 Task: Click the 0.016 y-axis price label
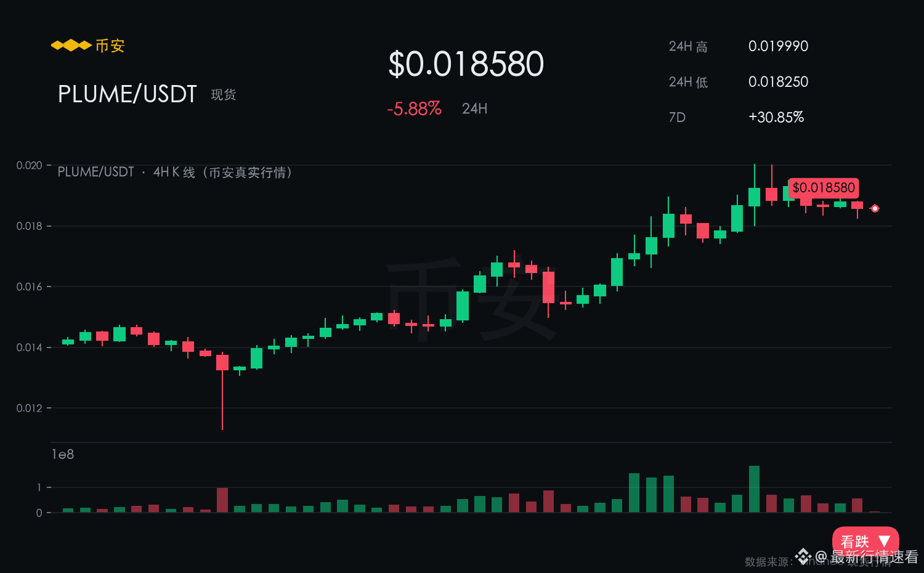[x=29, y=286]
